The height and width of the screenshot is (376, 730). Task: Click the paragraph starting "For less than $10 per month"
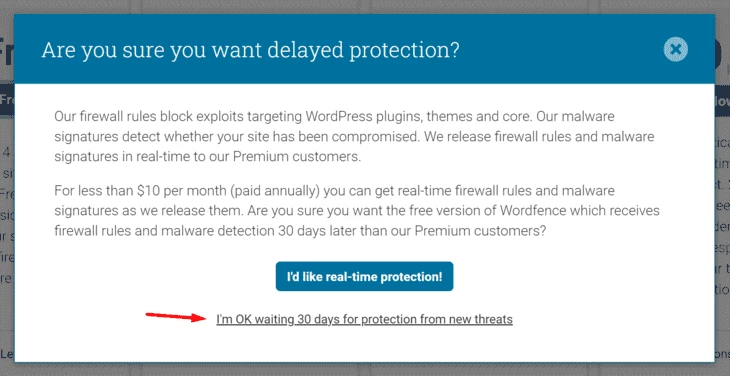[357, 211]
